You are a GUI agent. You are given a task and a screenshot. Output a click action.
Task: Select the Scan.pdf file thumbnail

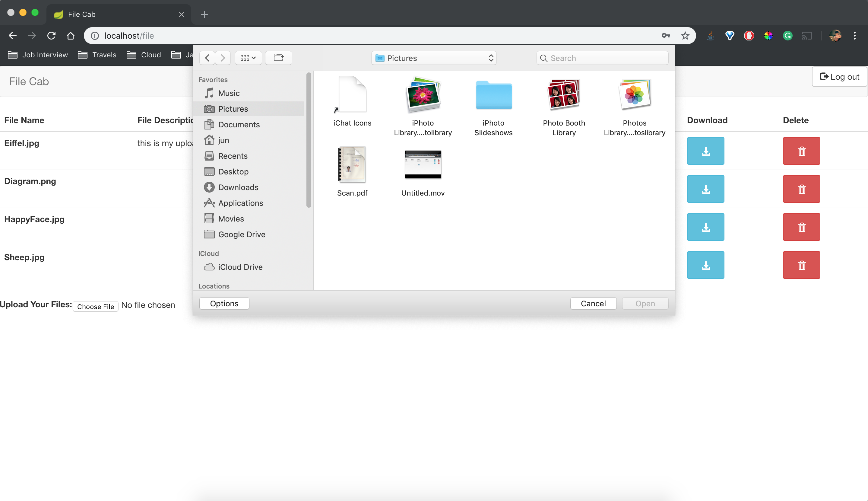pyautogui.click(x=352, y=164)
